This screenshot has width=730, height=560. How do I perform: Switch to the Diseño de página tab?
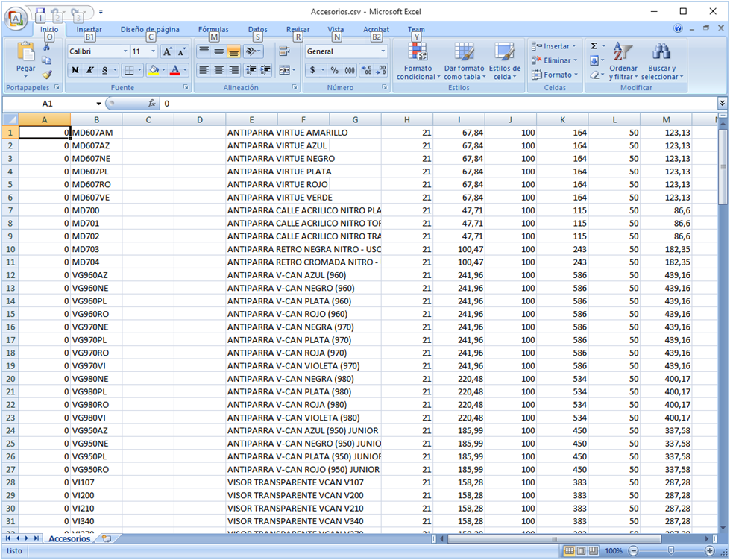tap(150, 29)
